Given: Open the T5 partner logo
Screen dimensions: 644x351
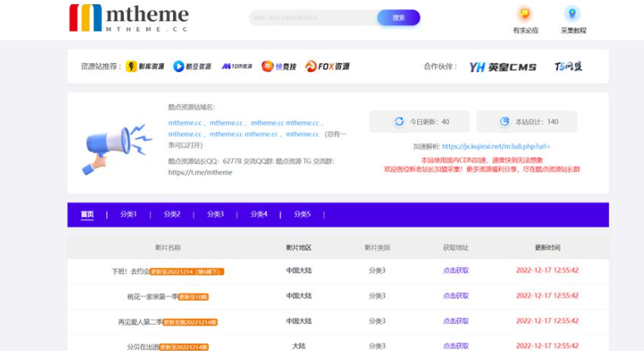Looking at the screenshot, I should pyautogui.click(x=569, y=66).
